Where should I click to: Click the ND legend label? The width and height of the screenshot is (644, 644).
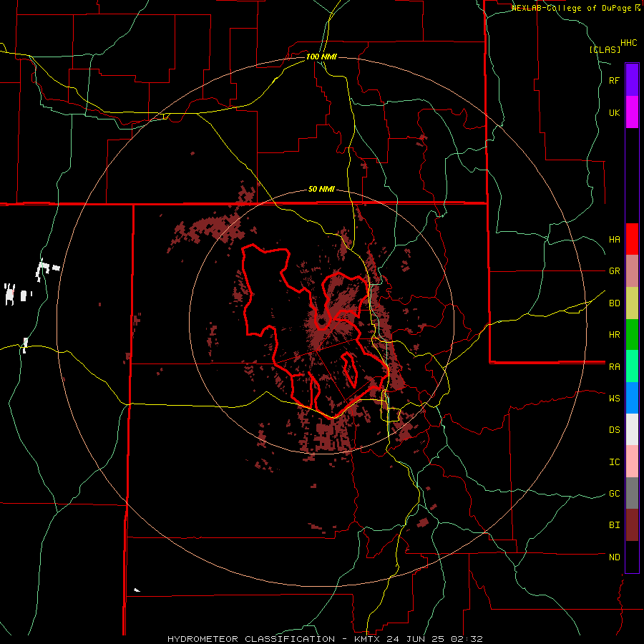pos(614,557)
